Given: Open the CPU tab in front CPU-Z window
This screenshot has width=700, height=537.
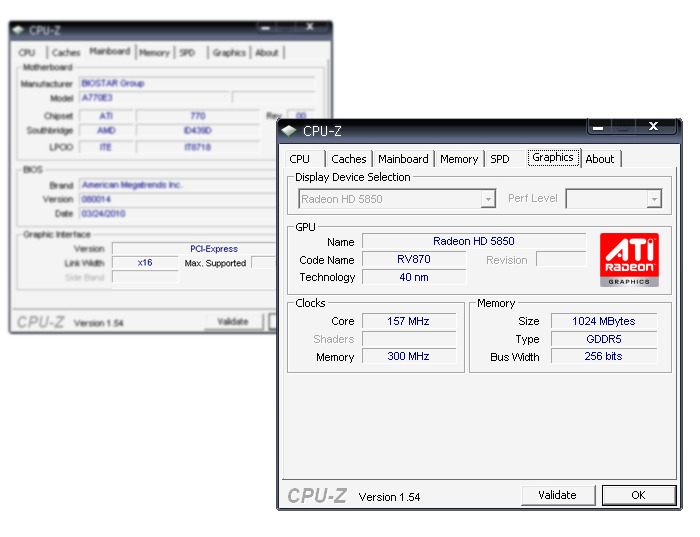Looking at the screenshot, I should [305, 159].
